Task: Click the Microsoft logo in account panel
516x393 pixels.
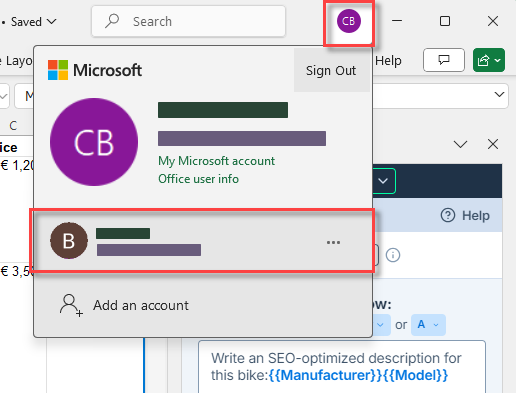Action: (95, 70)
